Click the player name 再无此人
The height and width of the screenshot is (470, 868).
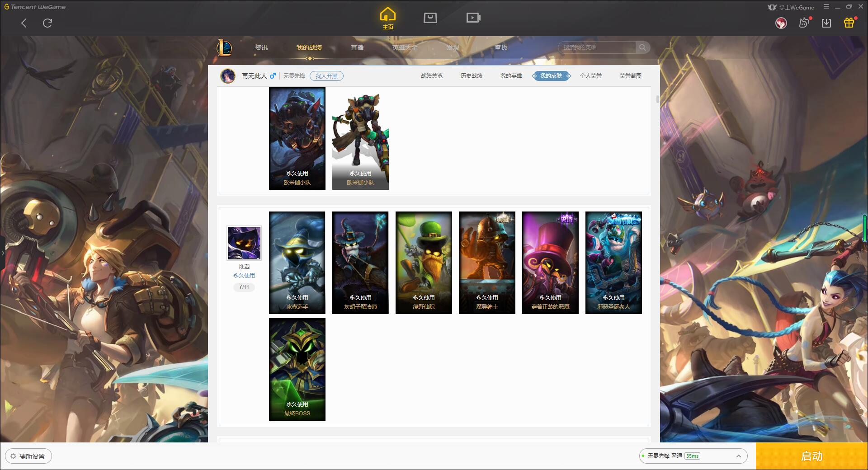click(x=254, y=76)
